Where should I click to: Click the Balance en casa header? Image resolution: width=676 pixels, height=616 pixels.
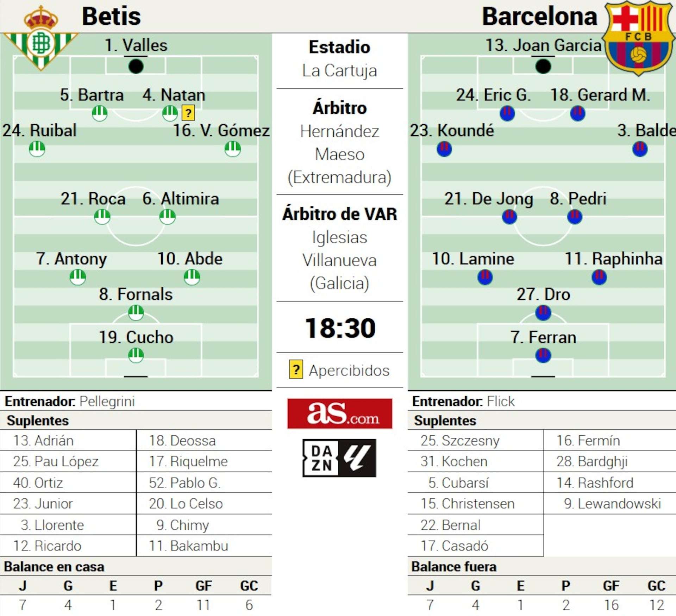click(54, 567)
